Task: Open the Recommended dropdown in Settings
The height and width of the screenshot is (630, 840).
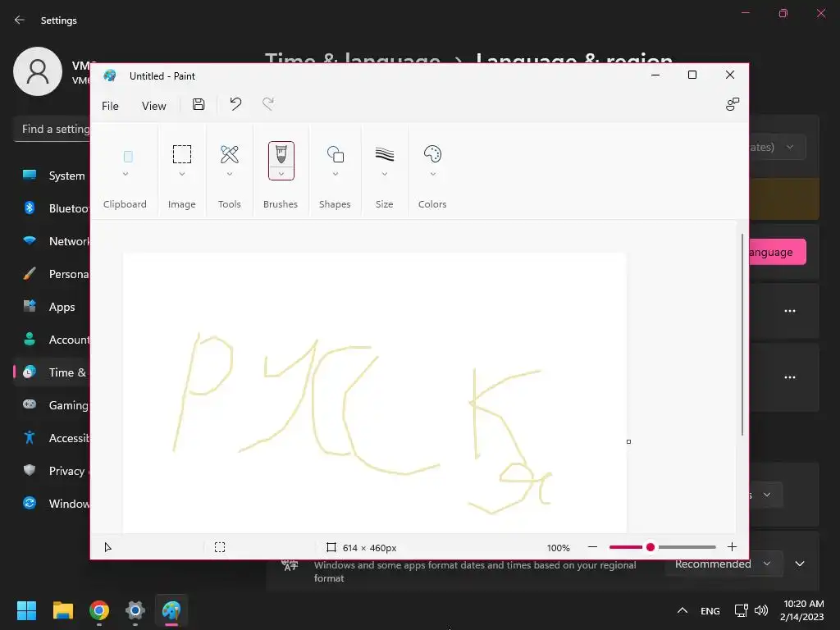Action: (724, 564)
